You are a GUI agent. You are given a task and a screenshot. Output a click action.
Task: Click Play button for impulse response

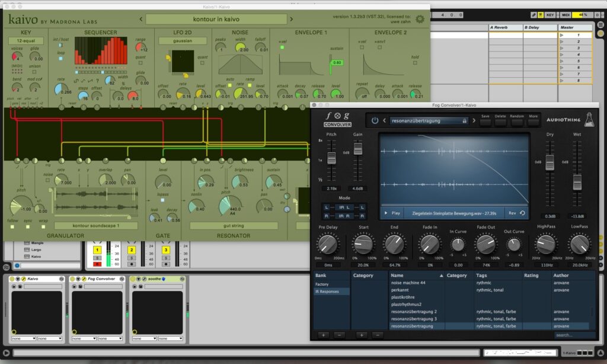(392, 213)
